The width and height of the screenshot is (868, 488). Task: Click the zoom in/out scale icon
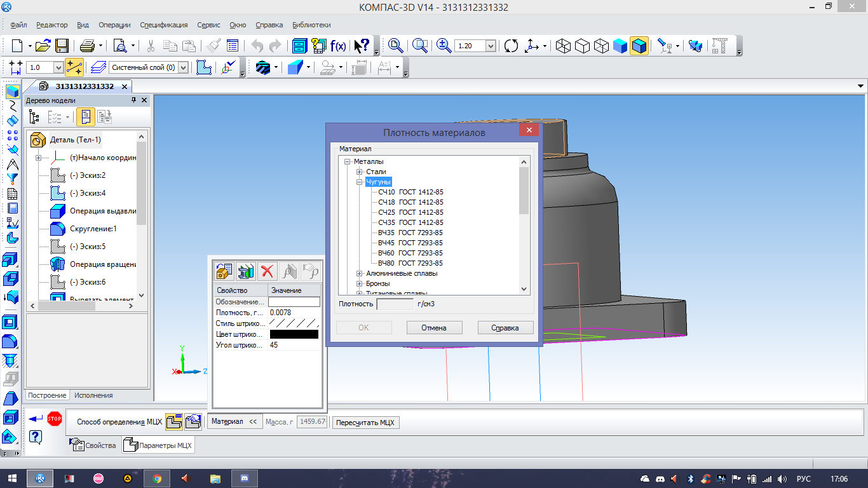click(443, 46)
